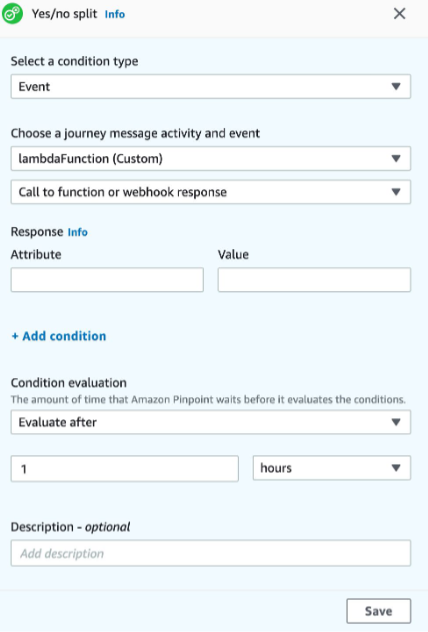Click the arrow on the Event dropdown
Viewport: 428px width, 632px height.
pyautogui.click(x=396, y=86)
